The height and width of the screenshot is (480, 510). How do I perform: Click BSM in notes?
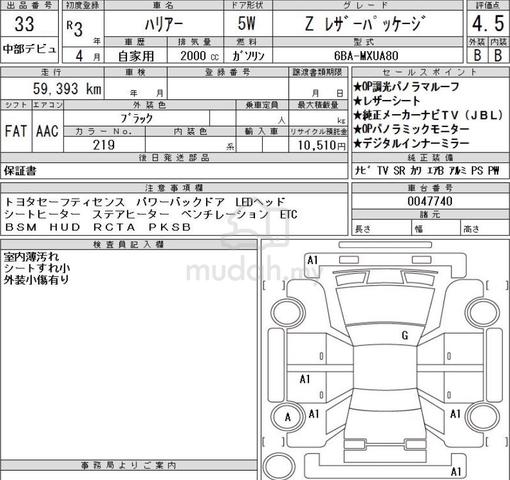[x=21, y=227]
